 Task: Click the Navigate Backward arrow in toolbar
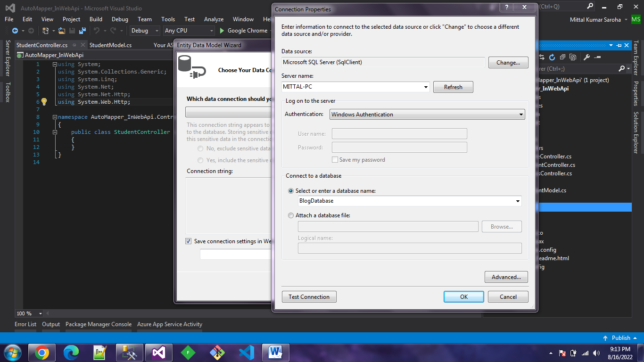point(15,31)
